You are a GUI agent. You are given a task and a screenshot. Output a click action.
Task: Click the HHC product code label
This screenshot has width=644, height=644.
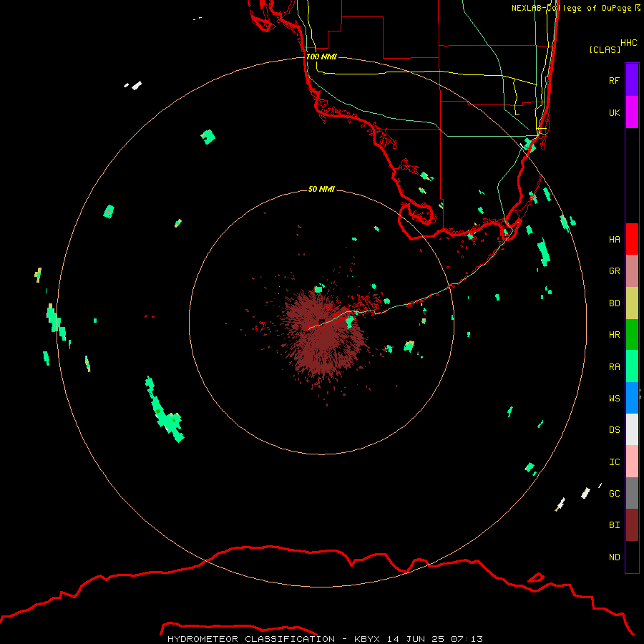(x=628, y=43)
